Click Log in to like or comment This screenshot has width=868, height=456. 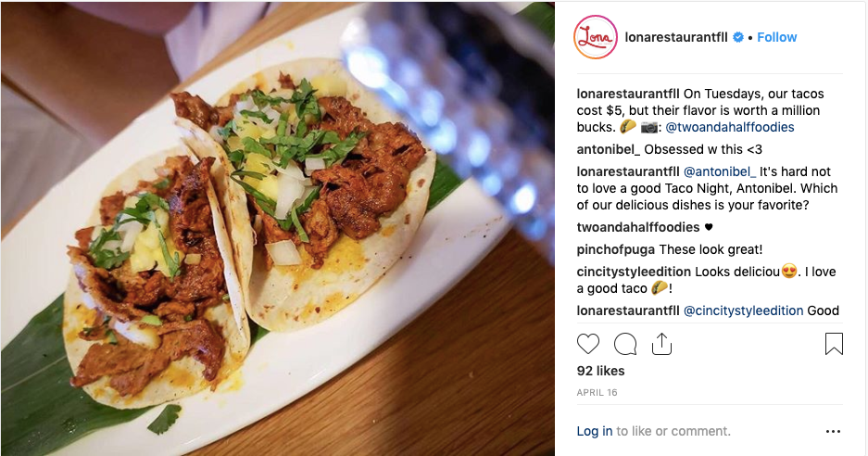pyautogui.click(x=595, y=431)
